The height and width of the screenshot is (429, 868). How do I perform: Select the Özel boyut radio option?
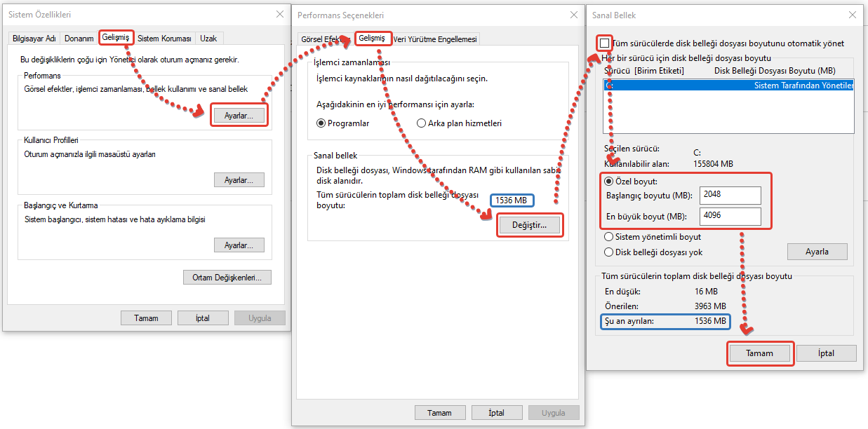click(609, 181)
